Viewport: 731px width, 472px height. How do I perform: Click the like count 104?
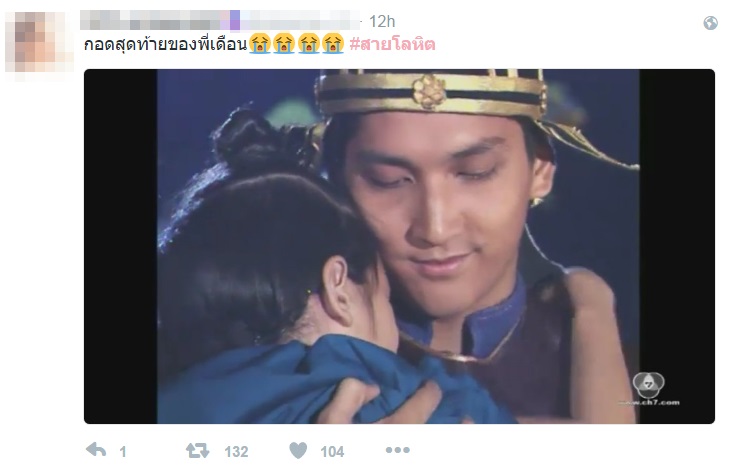pyautogui.click(x=332, y=451)
